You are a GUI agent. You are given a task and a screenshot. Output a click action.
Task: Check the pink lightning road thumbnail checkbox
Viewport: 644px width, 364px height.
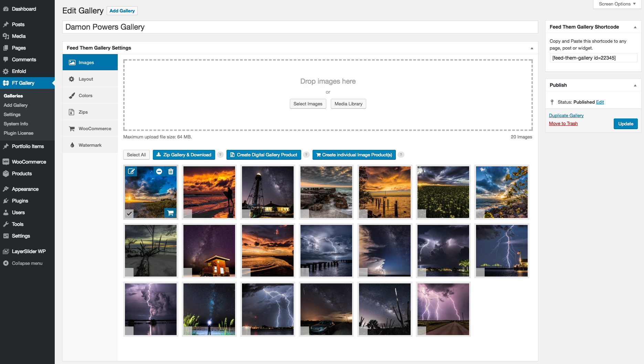[x=422, y=331]
